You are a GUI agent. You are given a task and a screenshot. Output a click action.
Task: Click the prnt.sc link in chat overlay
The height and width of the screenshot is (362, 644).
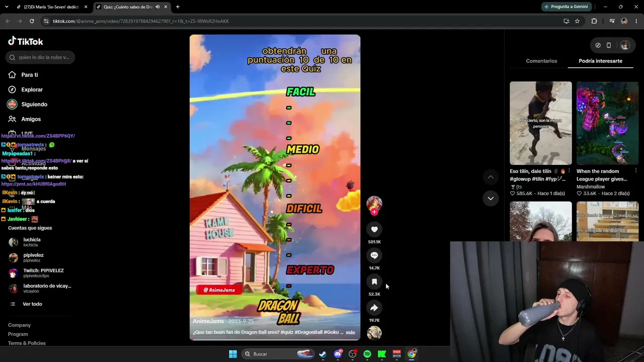click(34, 184)
